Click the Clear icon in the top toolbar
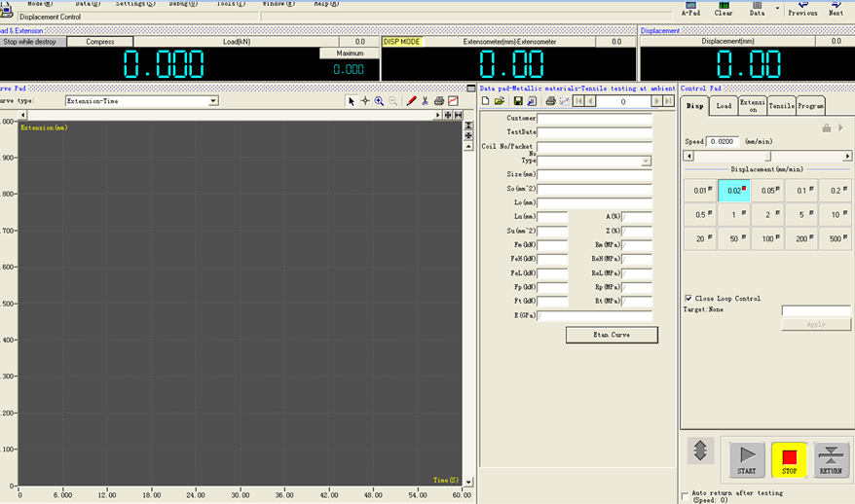The height and width of the screenshot is (504, 855). [x=724, y=9]
